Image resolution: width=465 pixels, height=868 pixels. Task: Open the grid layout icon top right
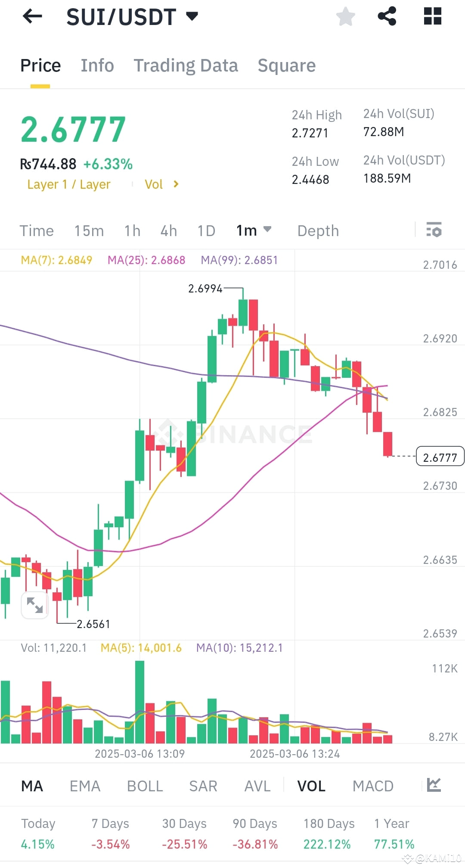click(432, 16)
